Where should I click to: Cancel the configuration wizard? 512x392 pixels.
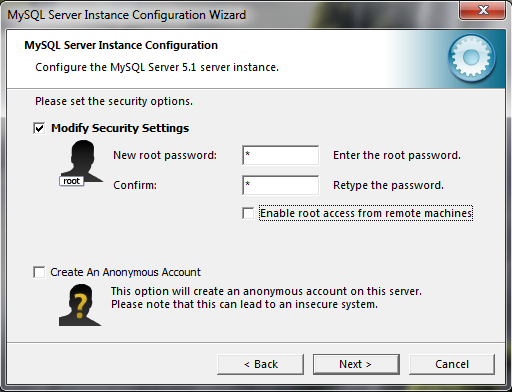click(452, 364)
